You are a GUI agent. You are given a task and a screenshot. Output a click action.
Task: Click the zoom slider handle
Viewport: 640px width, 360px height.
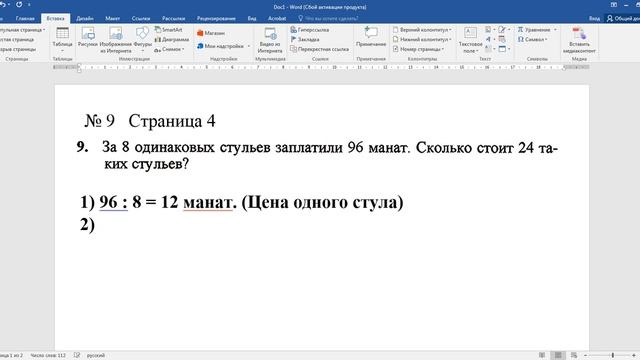point(613,356)
